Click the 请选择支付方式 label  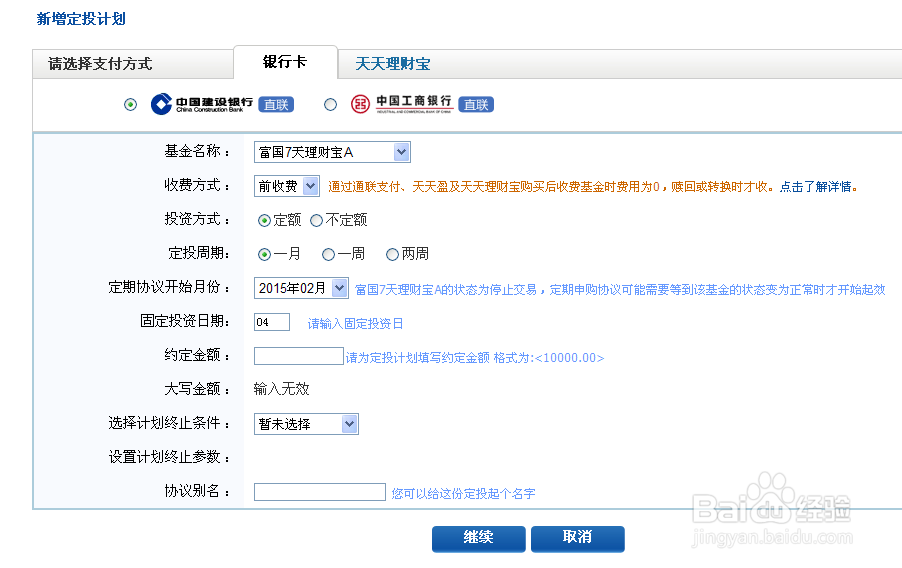100,64
